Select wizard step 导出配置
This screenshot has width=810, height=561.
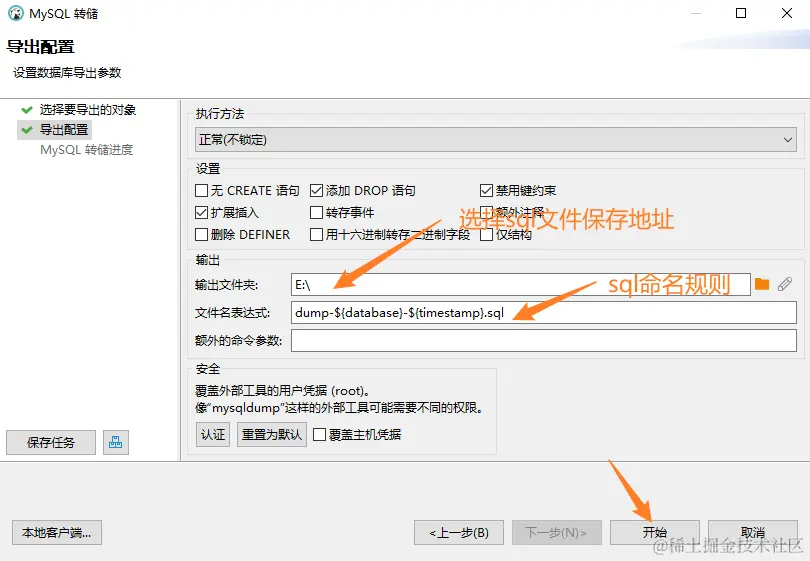click(64, 130)
